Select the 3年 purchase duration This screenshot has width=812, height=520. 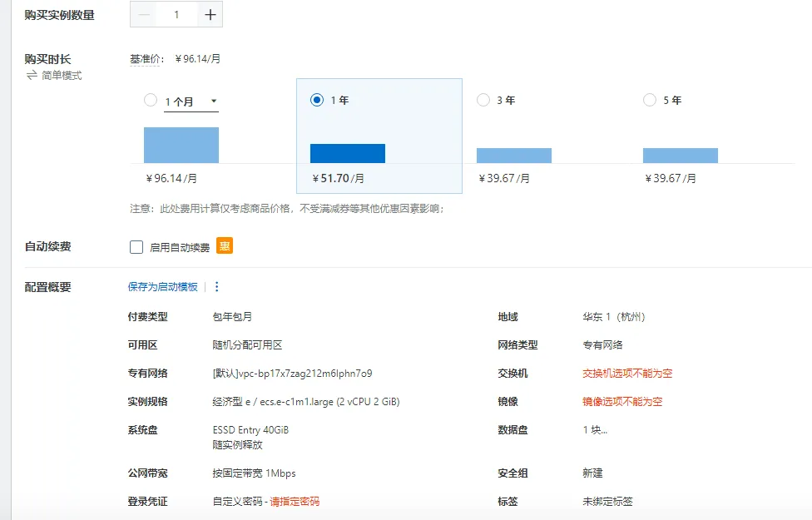[x=483, y=99]
